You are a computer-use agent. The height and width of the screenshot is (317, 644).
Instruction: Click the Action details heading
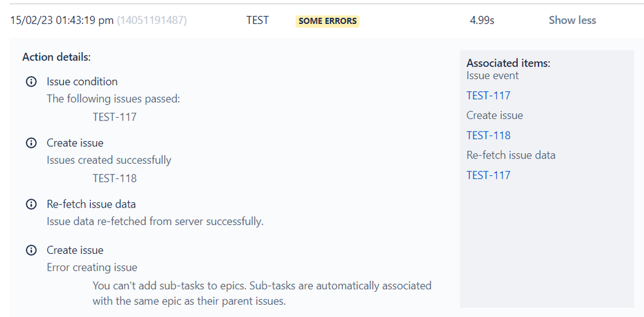56,57
